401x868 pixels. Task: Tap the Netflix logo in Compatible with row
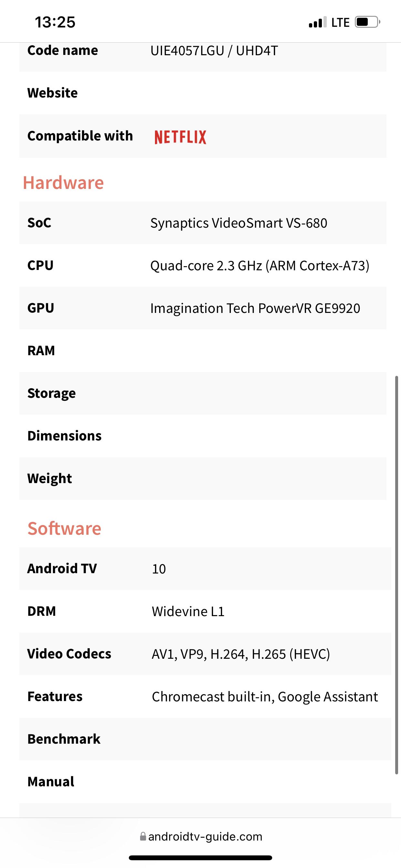(x=180, y=137)
